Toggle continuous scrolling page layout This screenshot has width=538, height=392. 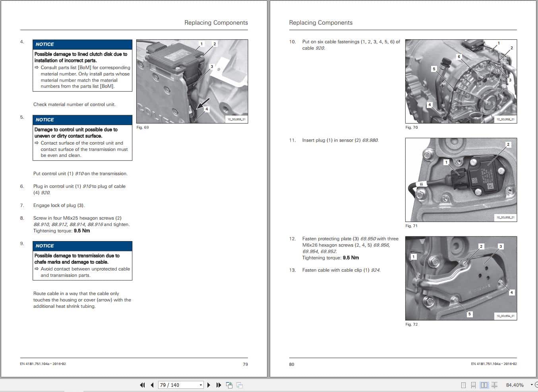tap(473, 385)
